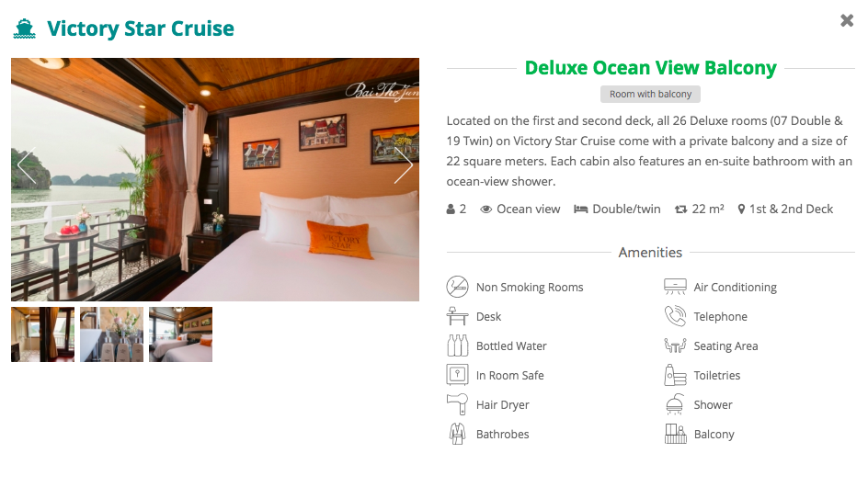Viewport: 868px width, 487px height.
Task: Click the Desk amenity icon
Action: tap(457, 316)
